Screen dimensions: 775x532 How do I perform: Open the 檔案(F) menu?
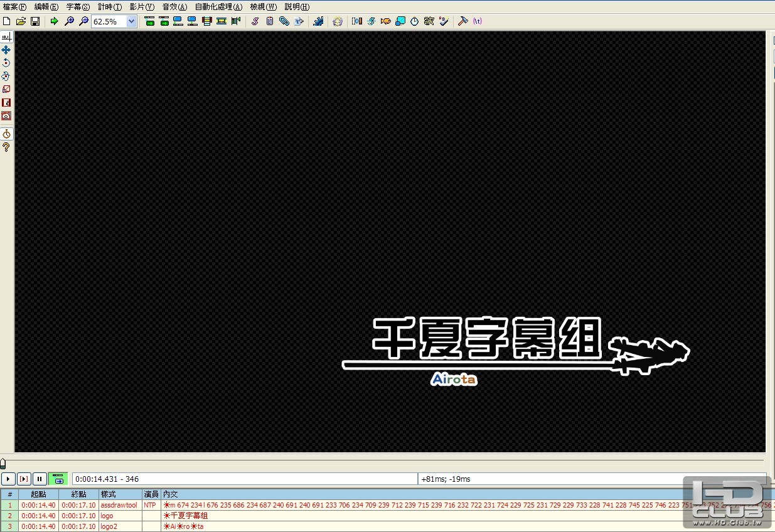click(x=15, y=7)
